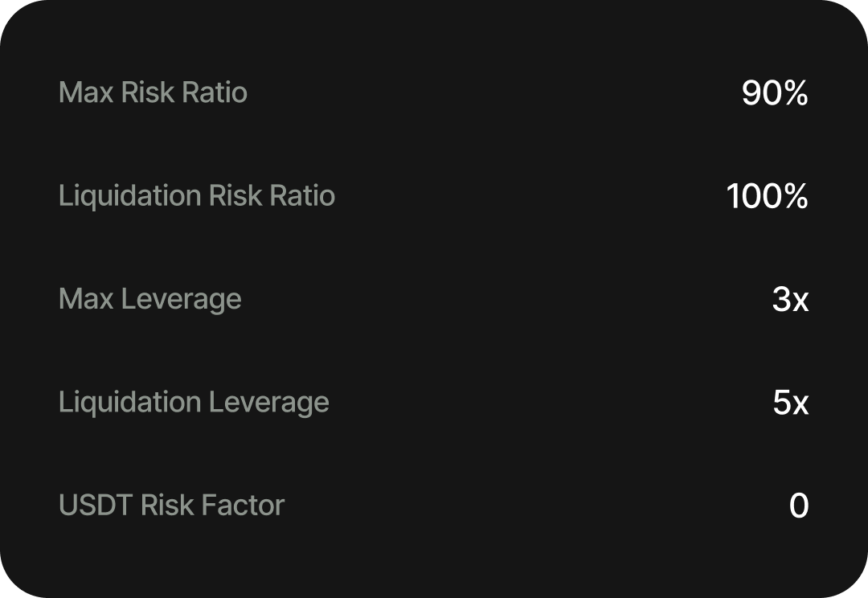Click the Max Risk Ratio label

153,92
